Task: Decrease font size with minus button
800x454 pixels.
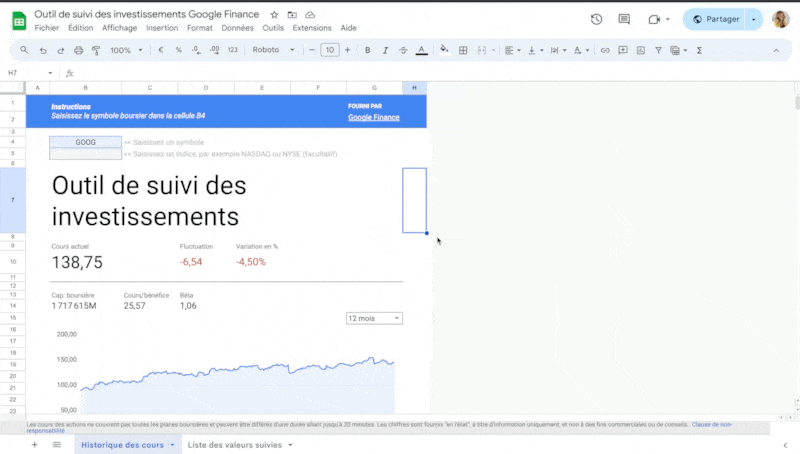Action: click(x=312, y=50)
